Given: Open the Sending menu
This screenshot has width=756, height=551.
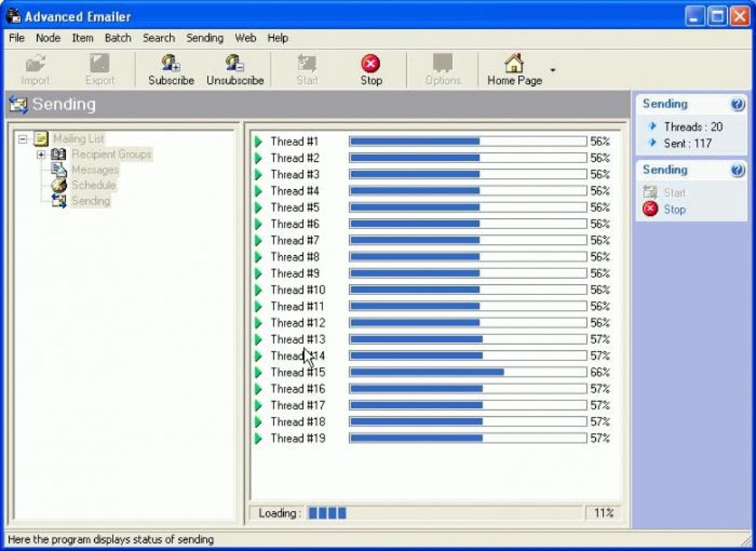Looking at the screenshot, I should [x=205, y=38].
